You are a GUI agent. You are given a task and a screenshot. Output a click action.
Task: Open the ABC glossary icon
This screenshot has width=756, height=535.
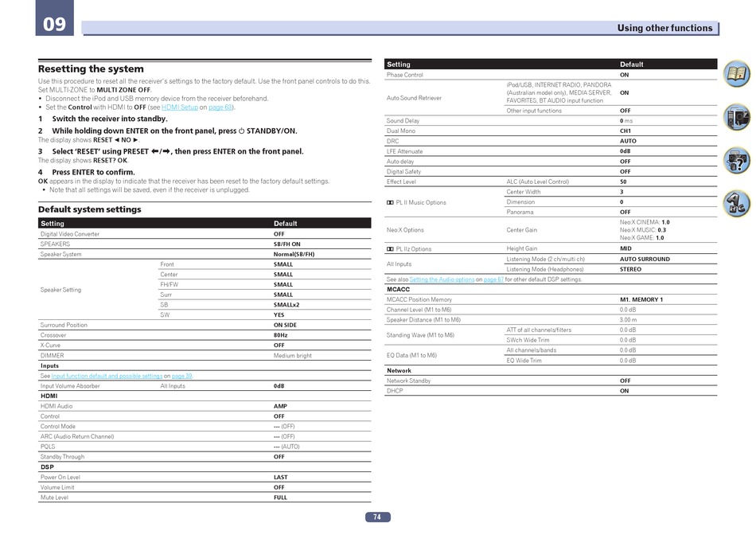click(x=737, y=204)
